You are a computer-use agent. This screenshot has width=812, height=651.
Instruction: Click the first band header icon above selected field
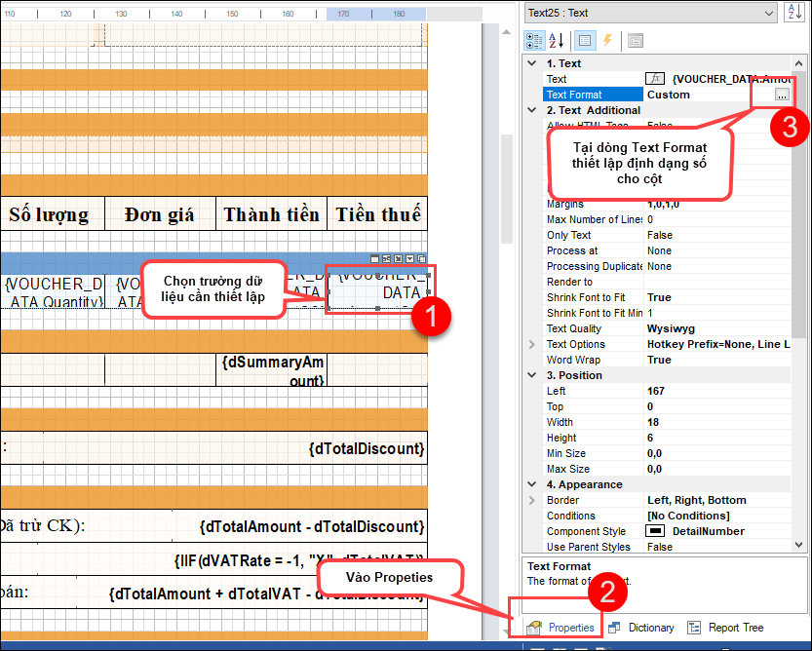[374, 258]
